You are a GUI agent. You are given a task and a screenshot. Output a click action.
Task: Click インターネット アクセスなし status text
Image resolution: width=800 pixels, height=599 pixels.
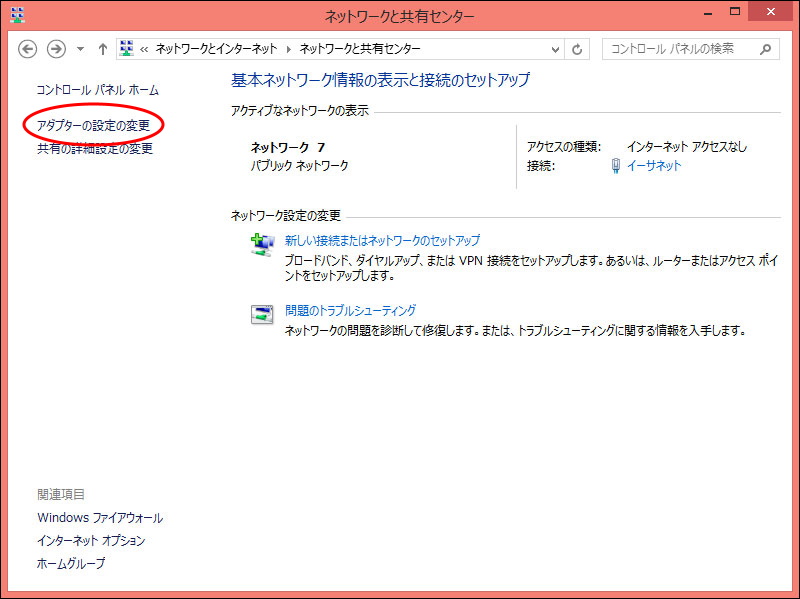687,147
